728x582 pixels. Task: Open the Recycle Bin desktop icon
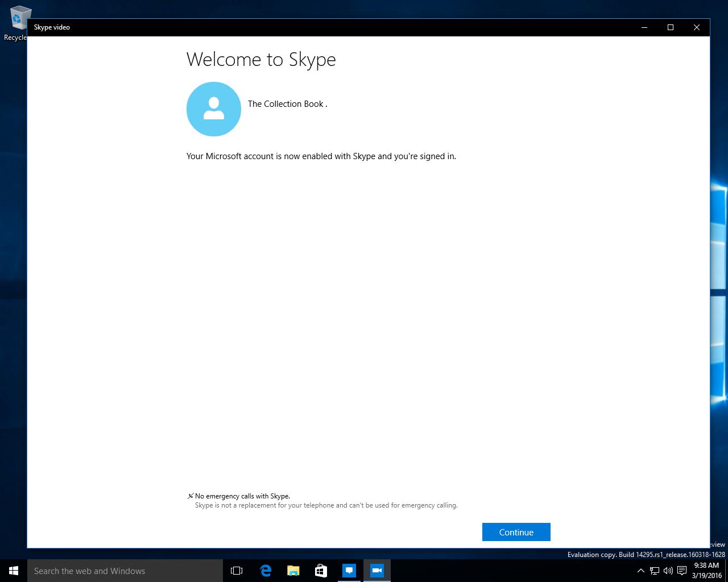pyautogui.click(x=17, y=24)
